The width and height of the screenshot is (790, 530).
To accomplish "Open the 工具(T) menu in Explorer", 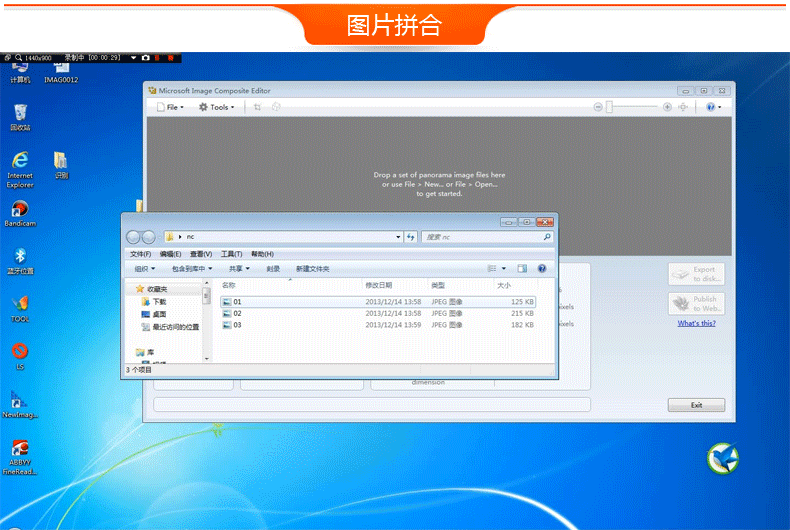I will tap(231, 254).
